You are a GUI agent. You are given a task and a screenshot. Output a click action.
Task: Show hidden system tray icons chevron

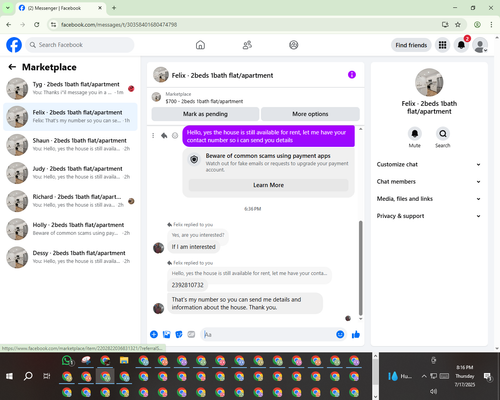[x=424, y=376]
